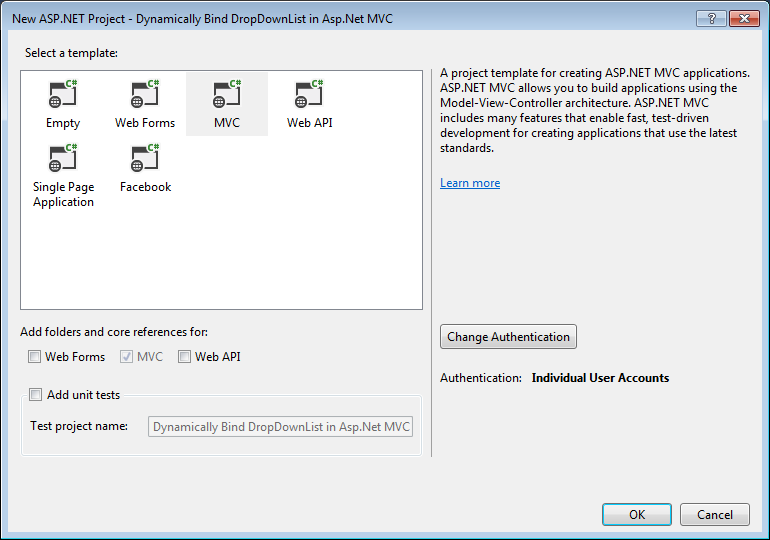Viewport: 770px width, 540px height.
Task: Click the Single Page Application label text
Action: [63, 194]
